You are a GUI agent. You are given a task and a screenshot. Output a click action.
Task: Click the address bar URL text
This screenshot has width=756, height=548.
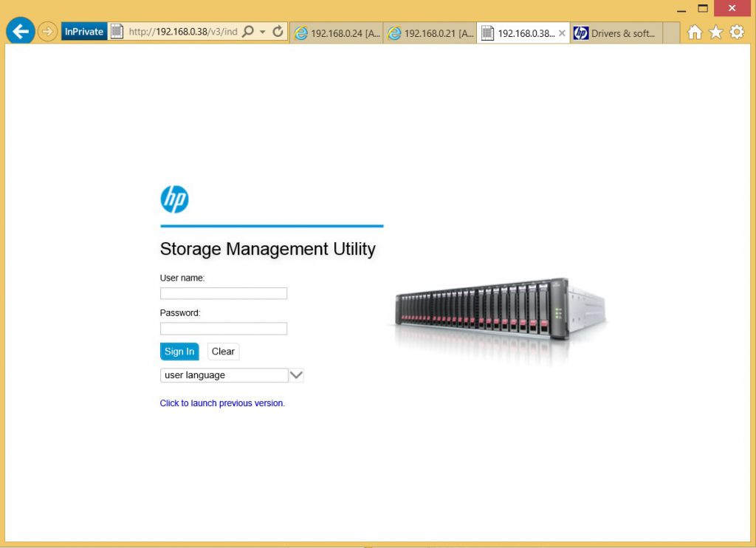click(x=183, y=32)
